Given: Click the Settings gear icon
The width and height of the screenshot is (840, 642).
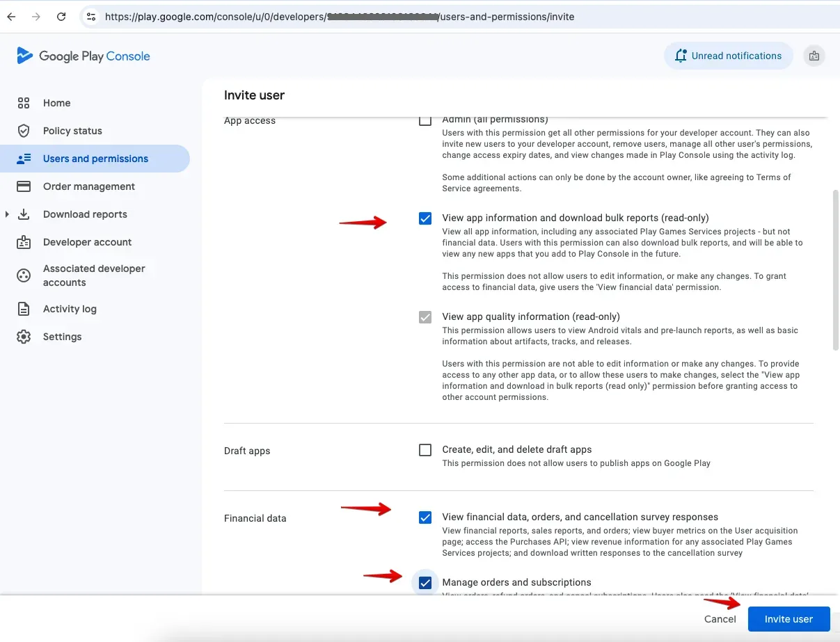Looking at the screenshot, I should (24, 337).
